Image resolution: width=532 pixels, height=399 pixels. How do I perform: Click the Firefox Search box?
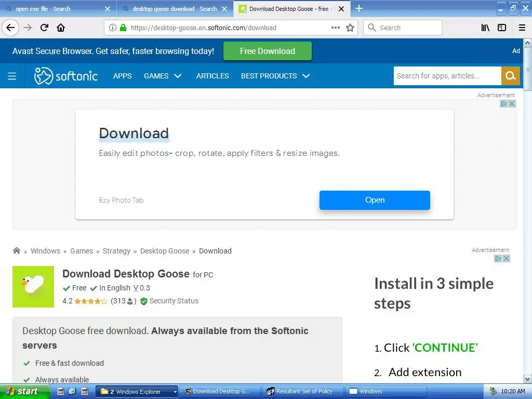click(403, 28)
